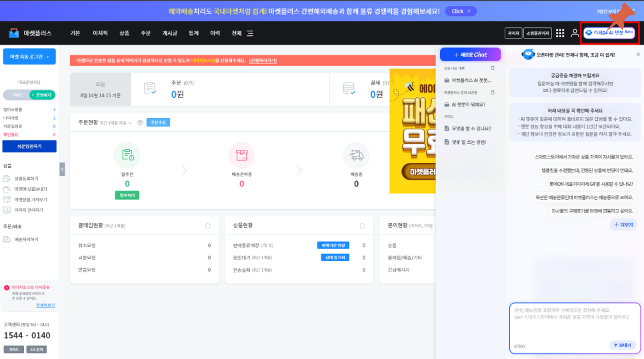644x359 pixels.
Task: Click the chatbot robot mascot icon
Action: [528, 54]
